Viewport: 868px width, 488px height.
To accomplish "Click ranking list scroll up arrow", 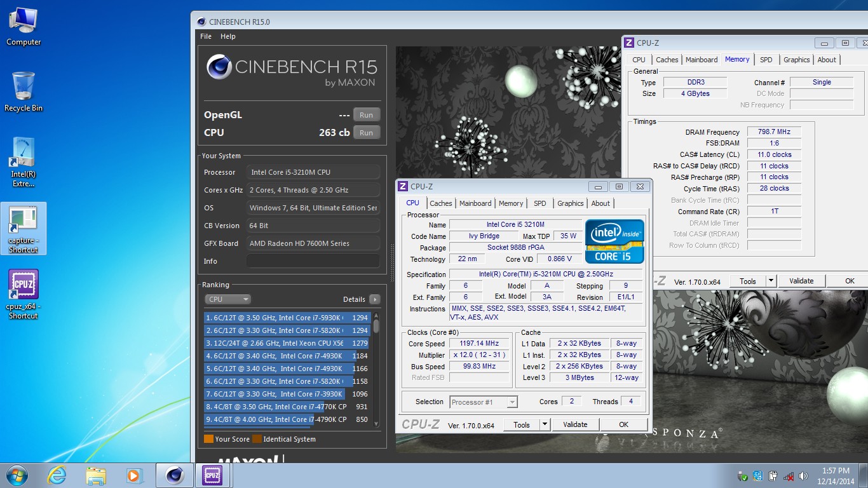I will (376, 315).
